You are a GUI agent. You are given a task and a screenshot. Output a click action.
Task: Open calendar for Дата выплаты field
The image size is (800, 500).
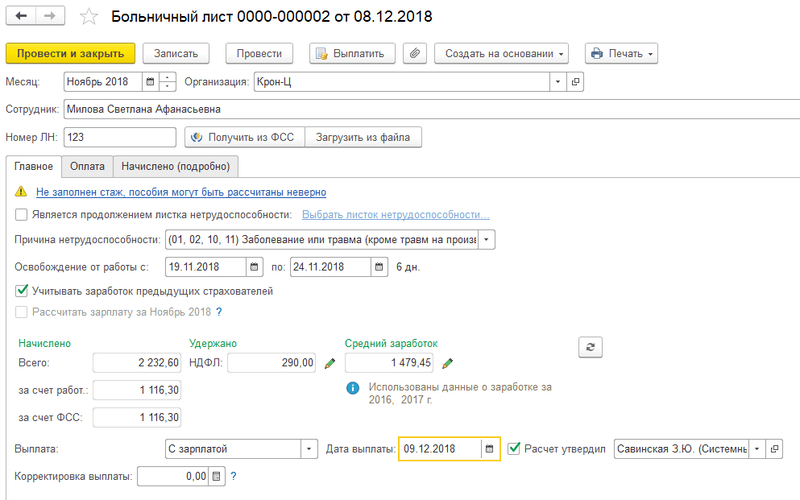coord(489,449)
